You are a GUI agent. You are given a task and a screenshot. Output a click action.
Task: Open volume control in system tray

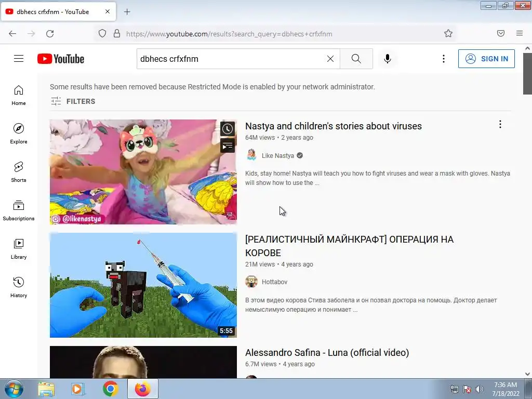(x=480, y=390)
